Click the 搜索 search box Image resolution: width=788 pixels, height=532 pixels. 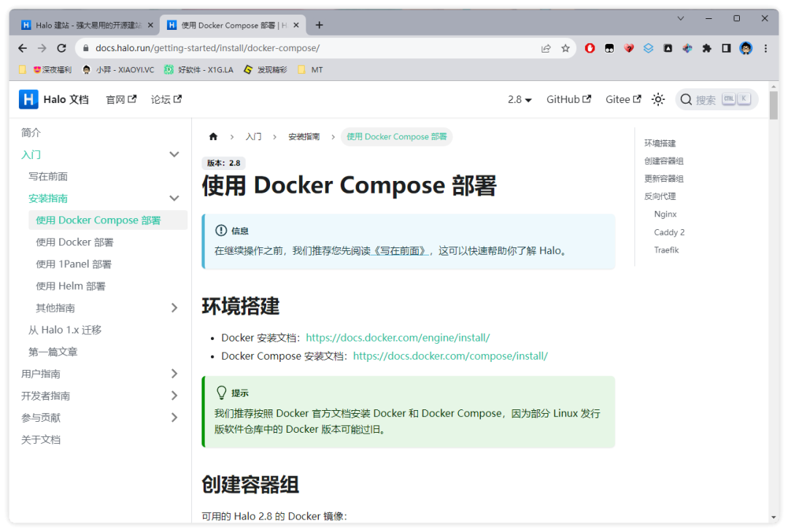click(716, 99)
